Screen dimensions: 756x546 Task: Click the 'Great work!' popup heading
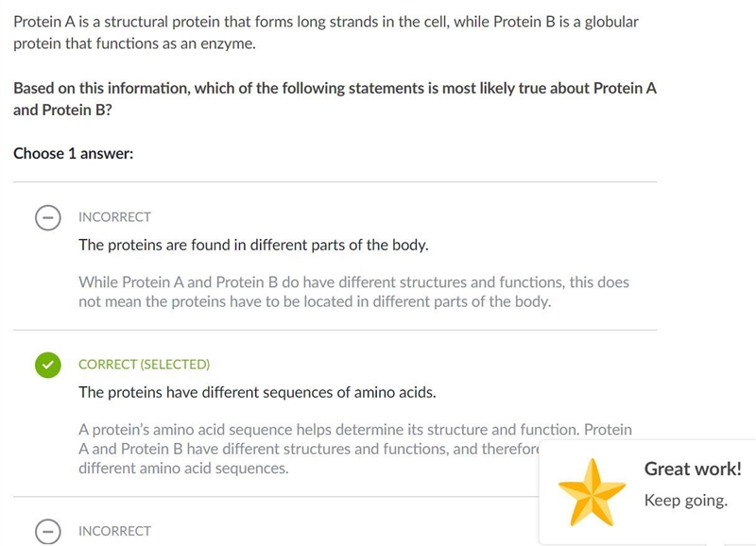(x=693, y=469)
